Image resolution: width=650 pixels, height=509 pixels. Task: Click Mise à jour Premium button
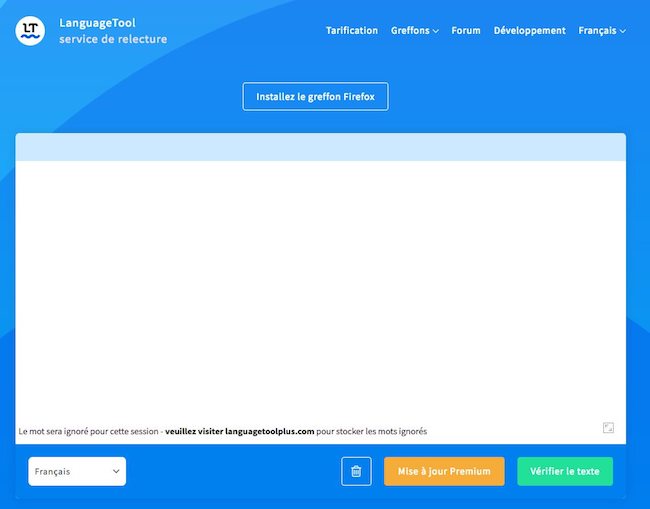tap(444, 471)
